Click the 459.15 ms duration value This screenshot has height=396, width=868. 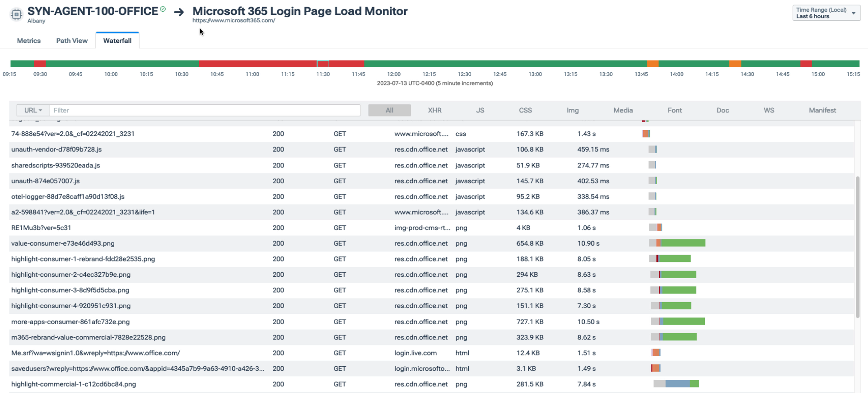pyautogui.click(x=593, y=149)
